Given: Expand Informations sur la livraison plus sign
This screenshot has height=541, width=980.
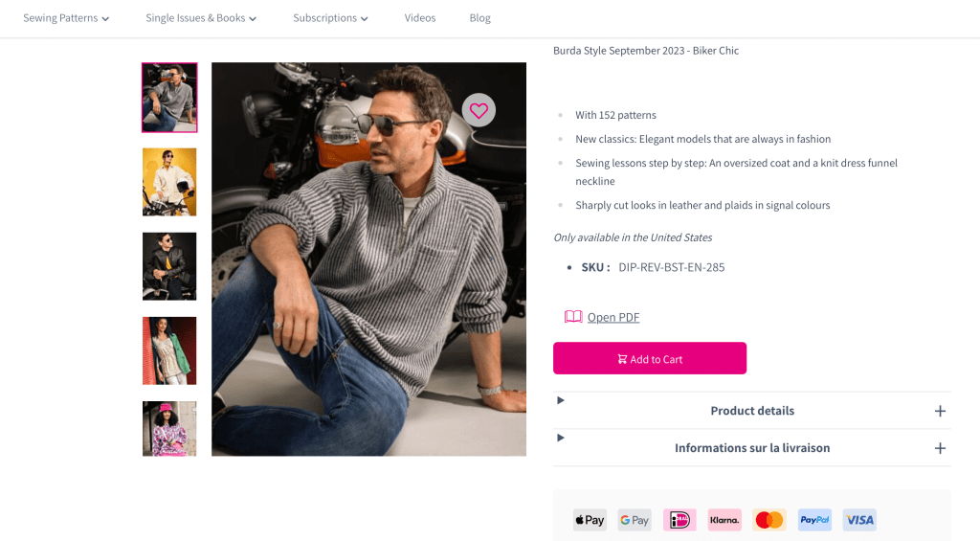Looking at the screenshot, I should click(x=940, y=448).
